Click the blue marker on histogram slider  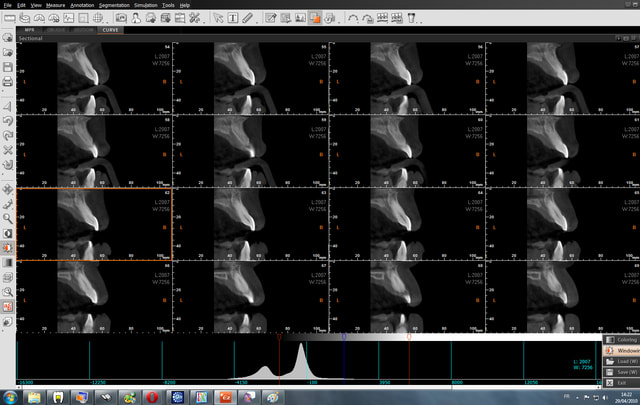coord(345,338)
